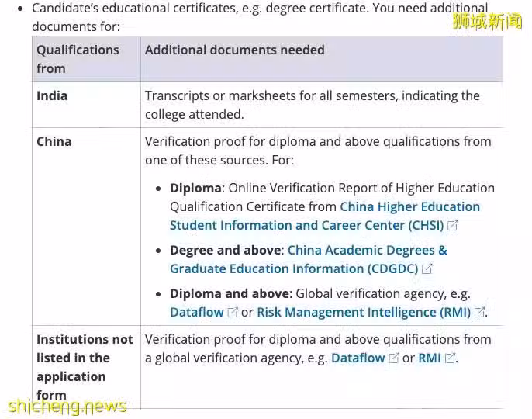Screen dimensions: 532x419
Task: Click the India transcripts or marksheets description text
Action: (312, 105)
